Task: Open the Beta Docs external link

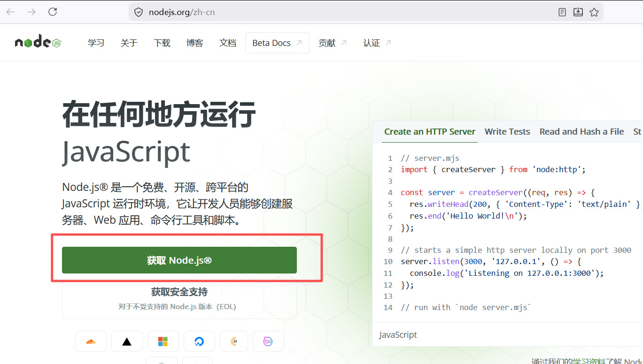Action: [x=277, y=43]
